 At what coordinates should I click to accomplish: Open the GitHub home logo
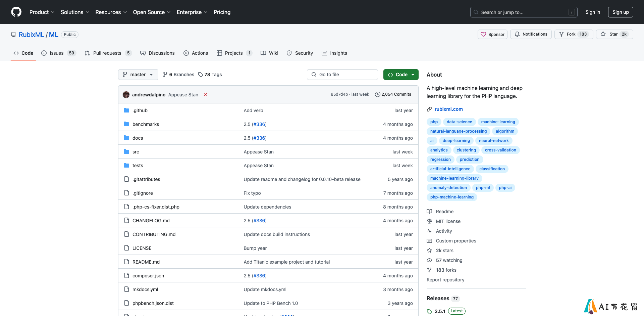click(16, 12)
